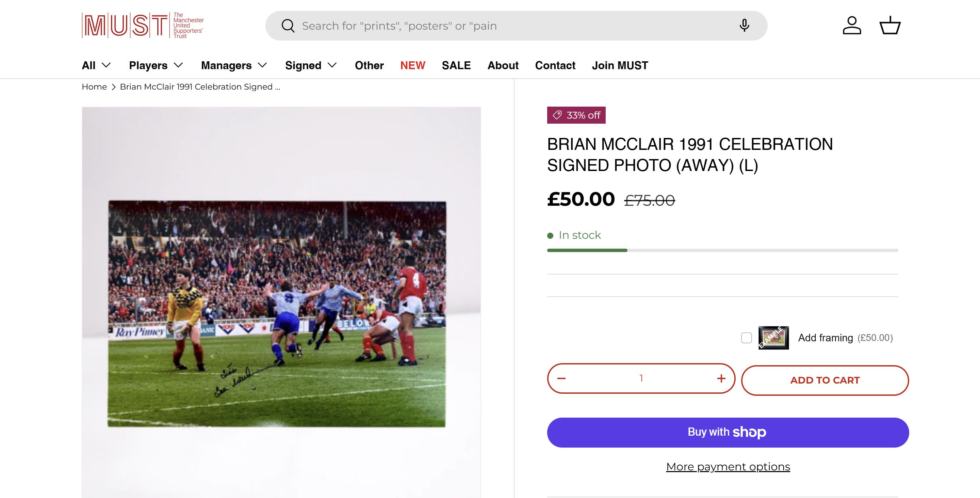Go to the SALE page
Viewport: 980px width, 498px height.
tap(456, 65)
